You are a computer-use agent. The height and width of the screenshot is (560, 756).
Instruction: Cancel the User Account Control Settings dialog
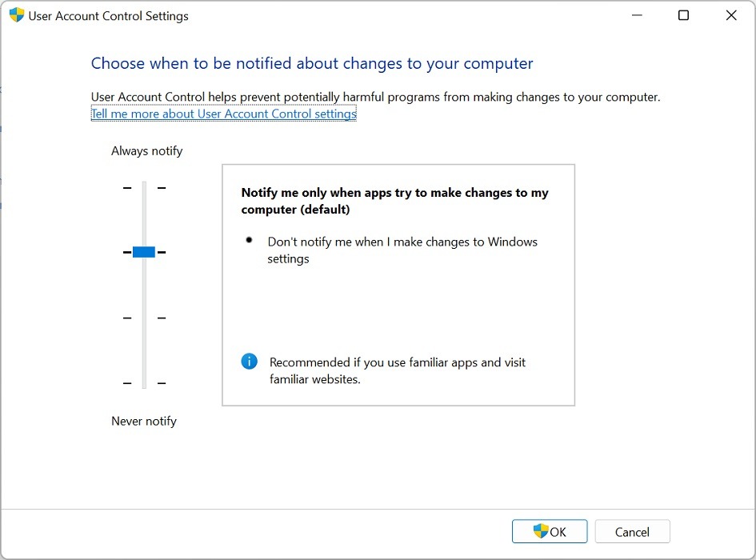pos(632,531)
